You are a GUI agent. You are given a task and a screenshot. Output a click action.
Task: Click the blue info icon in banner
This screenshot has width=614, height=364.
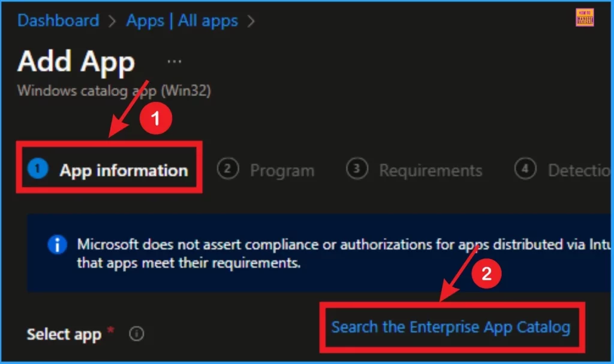(x=57, y=245)
